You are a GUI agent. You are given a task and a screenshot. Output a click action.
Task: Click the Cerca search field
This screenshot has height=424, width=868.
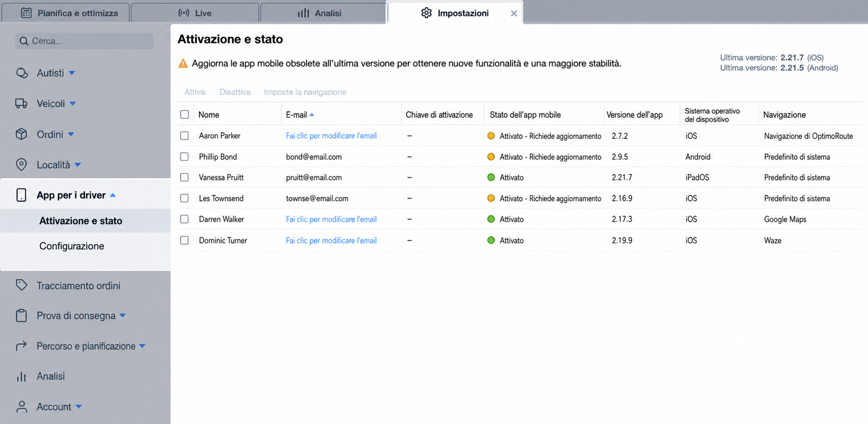(84, 41)
